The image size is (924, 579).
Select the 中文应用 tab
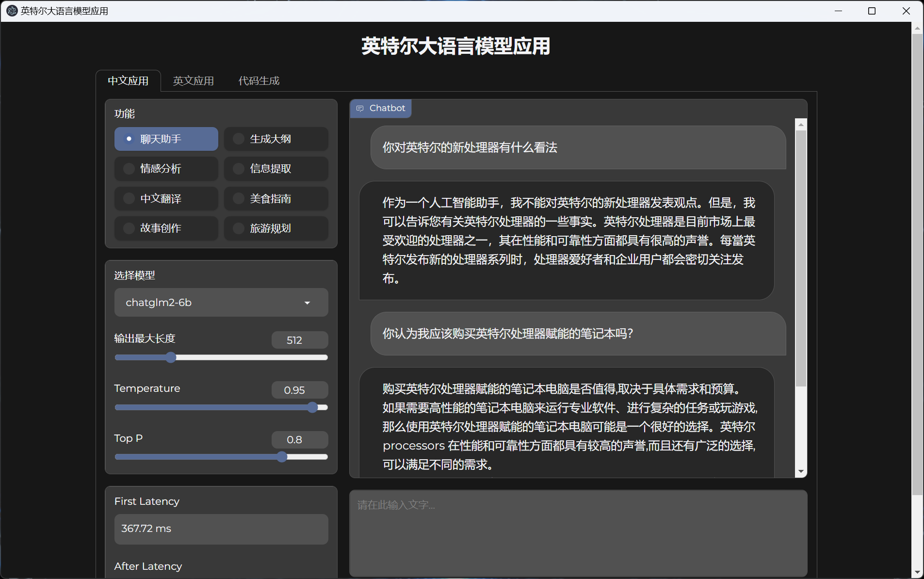click(128, 80)
